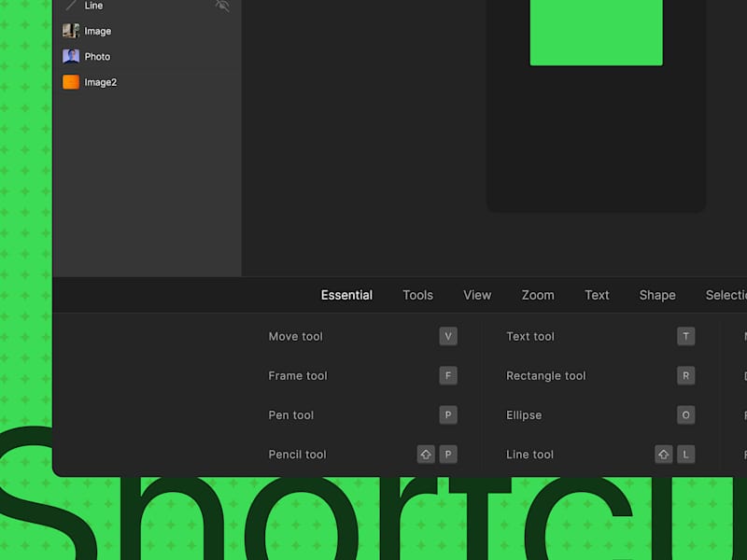The image size is (747, 560).
Task: Click the "Frame tool" shortcut label
Action: 298,376
